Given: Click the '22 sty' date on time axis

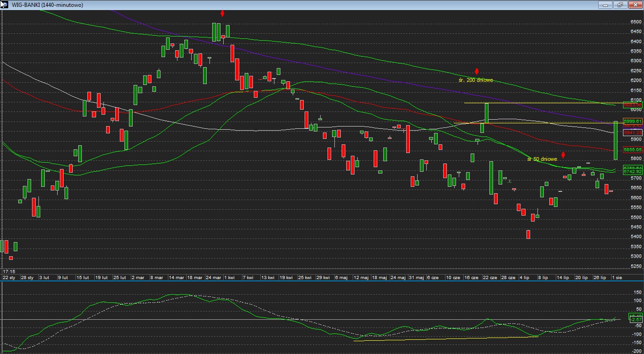Looking at the screenshot, I should click(9, 277).
